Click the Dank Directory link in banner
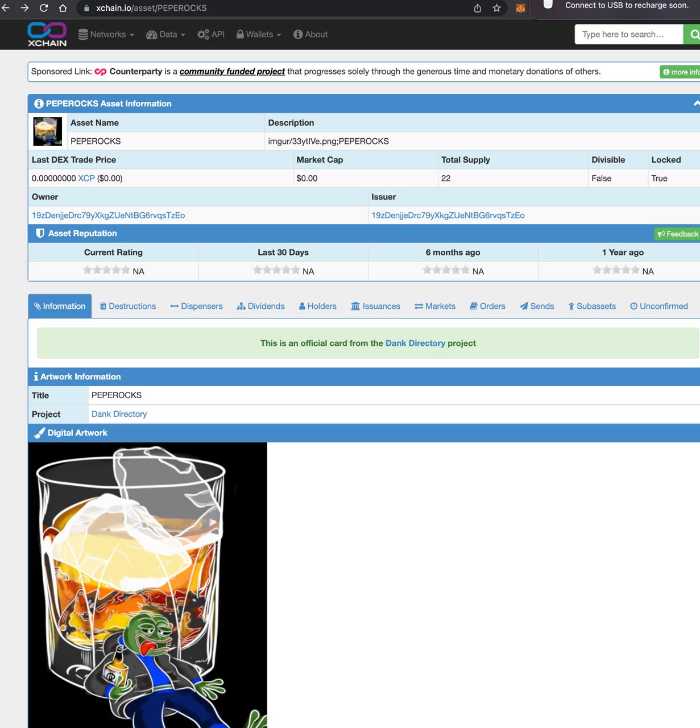 click(415, 343)
